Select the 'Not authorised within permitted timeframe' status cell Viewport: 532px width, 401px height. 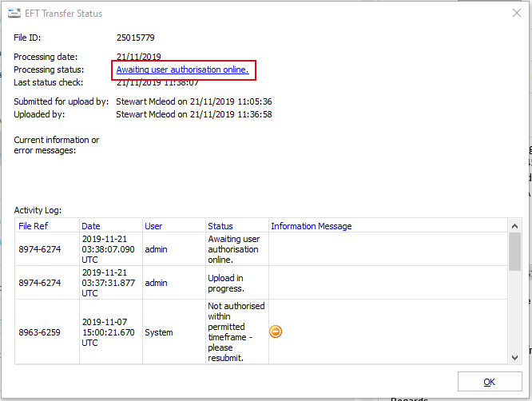click(236, 332)
